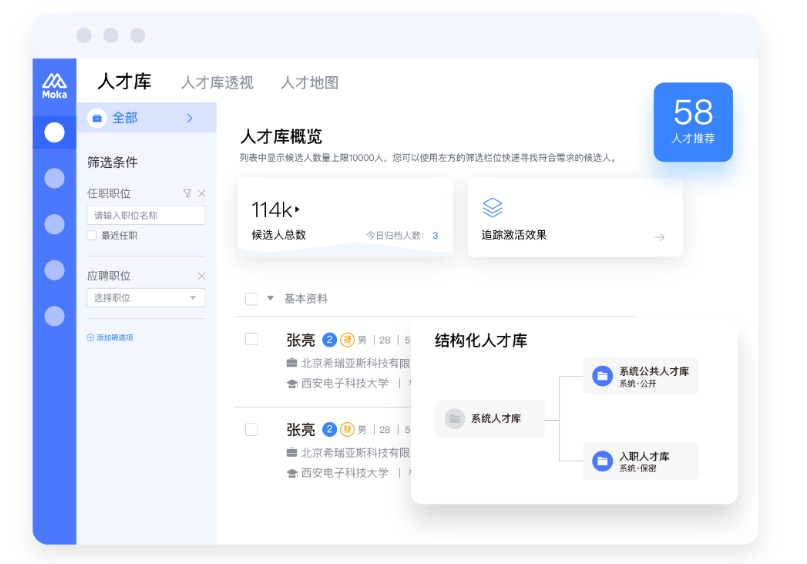807x564 pixels.
Task: Toggle the select-all checkbox near 基本资料
Action: [251, 299]
